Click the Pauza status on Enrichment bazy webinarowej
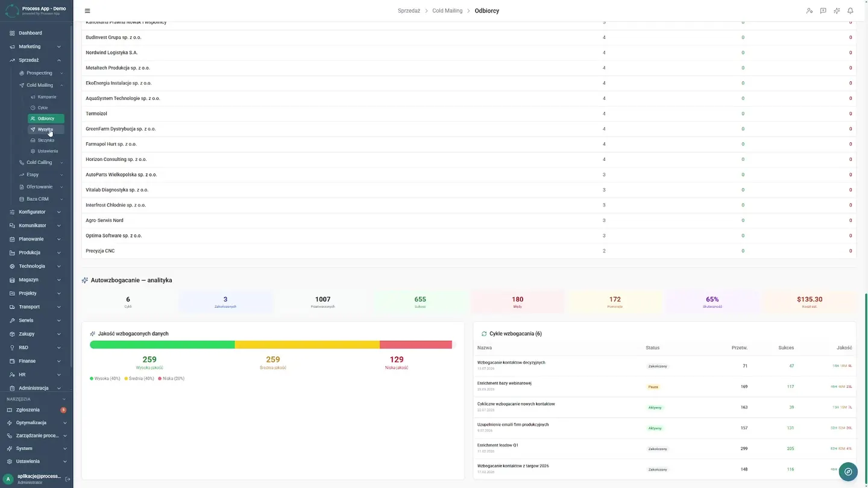The height and width of the screenshot is (488, 868). tap(653, 387)
